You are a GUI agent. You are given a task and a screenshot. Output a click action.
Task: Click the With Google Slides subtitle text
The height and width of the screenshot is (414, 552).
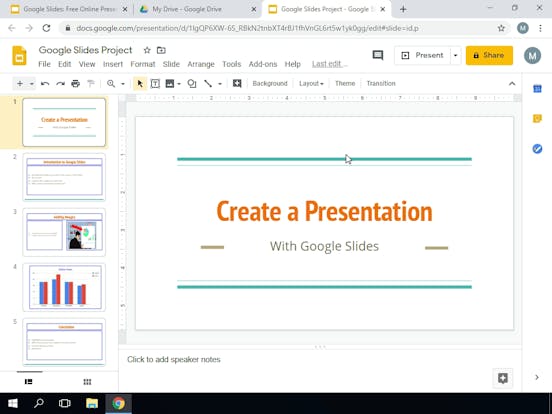pyautogui.click(x=324, y=246)
